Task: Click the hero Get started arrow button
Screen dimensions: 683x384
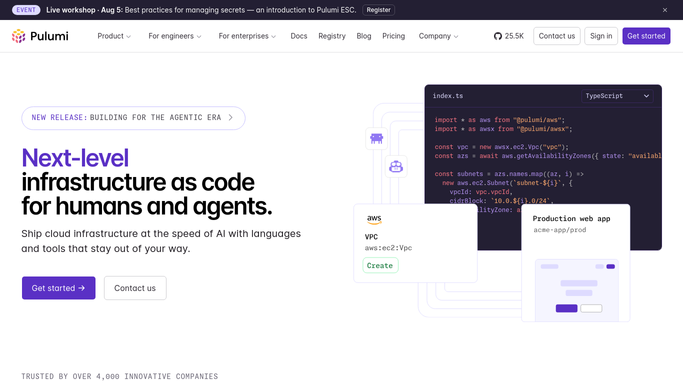Action: pyautogui.click(x=58, y=288)
